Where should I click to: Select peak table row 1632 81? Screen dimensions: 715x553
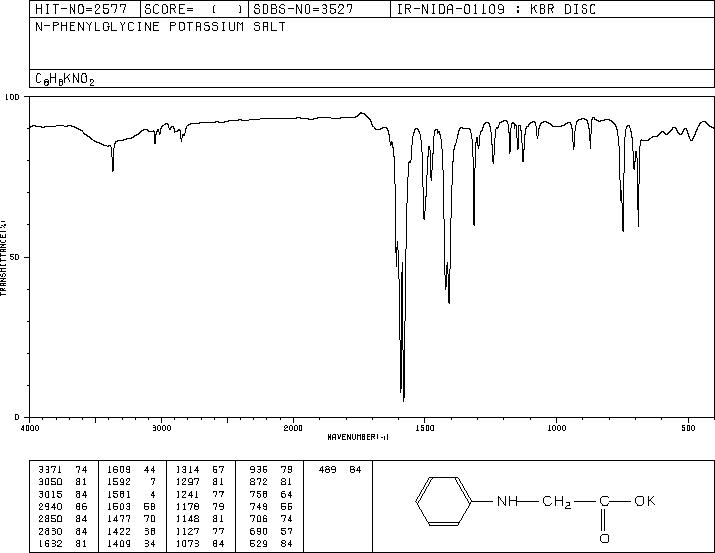coord(62,544)
